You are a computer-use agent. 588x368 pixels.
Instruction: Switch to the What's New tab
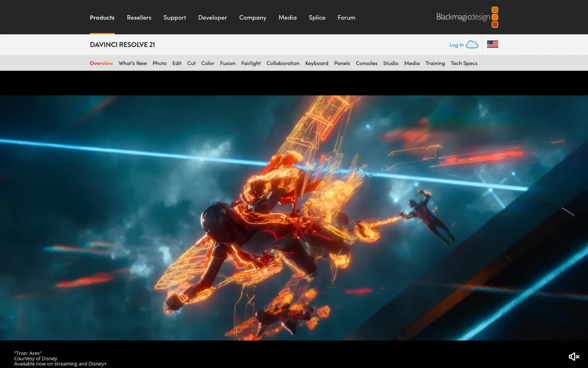coord(133,63)
